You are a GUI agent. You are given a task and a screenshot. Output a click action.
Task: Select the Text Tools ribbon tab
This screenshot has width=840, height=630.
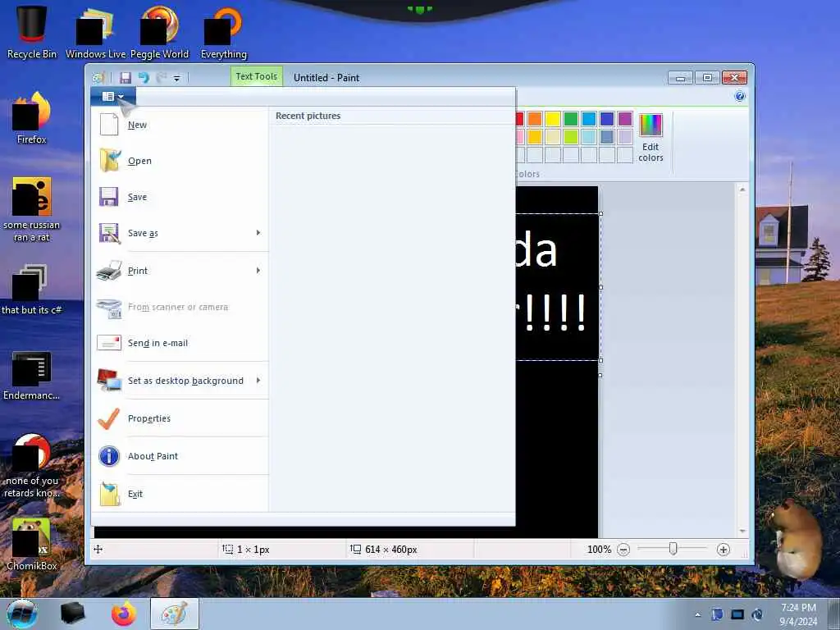pos(257,76)
